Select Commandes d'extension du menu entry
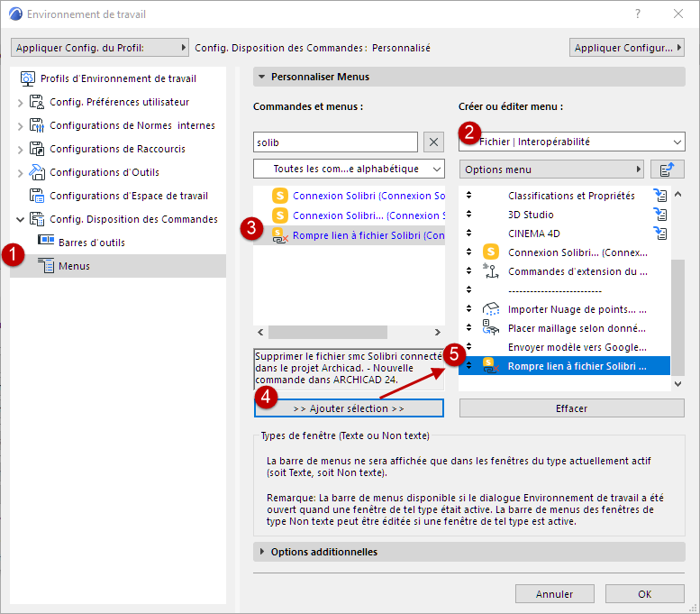Image resolution: width=700 pixels, height=614 pixels. tap(564, 271)
